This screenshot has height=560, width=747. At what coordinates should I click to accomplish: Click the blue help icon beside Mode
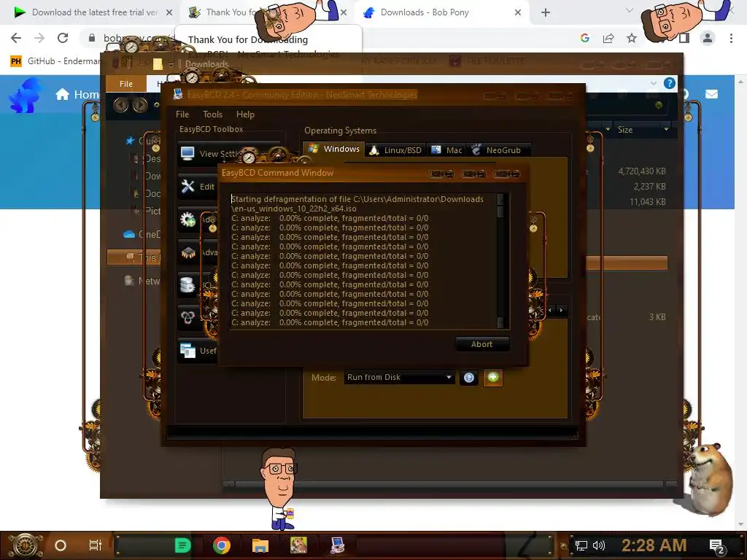point(469,378)
